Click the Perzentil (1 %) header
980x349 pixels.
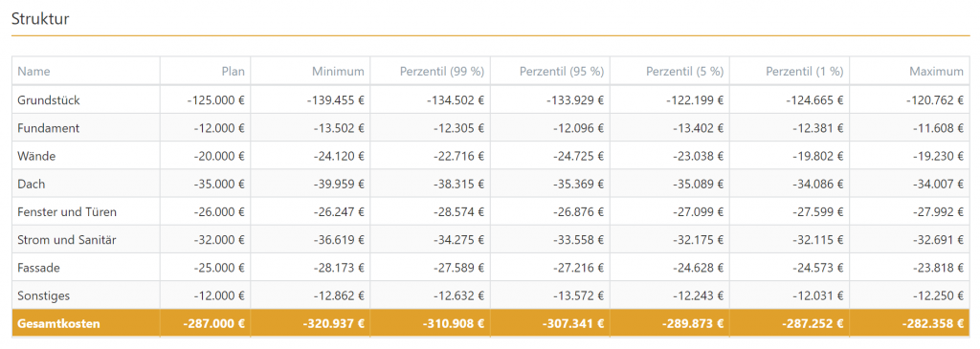click(804, 72)
